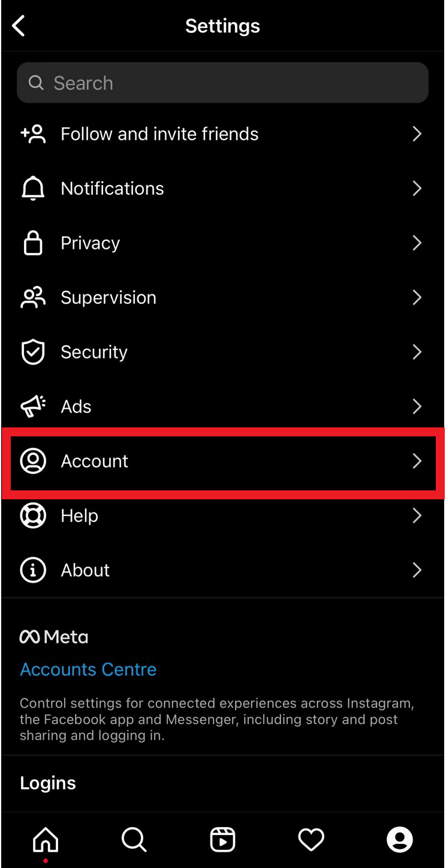The width and height of the screenshot is (446, 868).
Task: Click the Settings search field
Action: pos(222,83)
